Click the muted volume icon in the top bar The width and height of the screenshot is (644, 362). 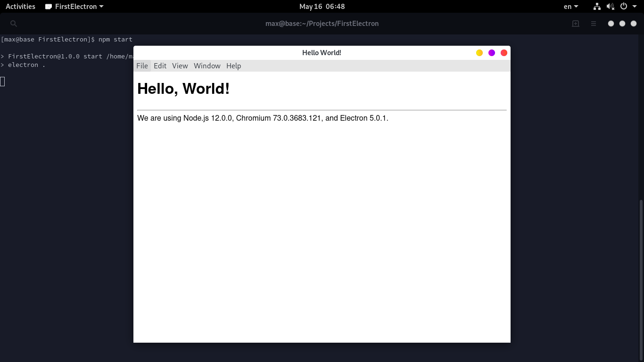(x=610, y=6)
